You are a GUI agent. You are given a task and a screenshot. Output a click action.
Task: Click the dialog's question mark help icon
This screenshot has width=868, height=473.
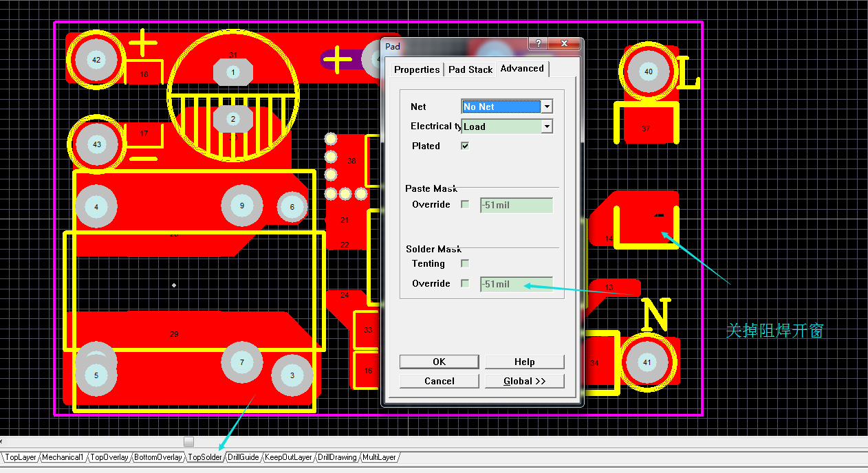(538, 43)
